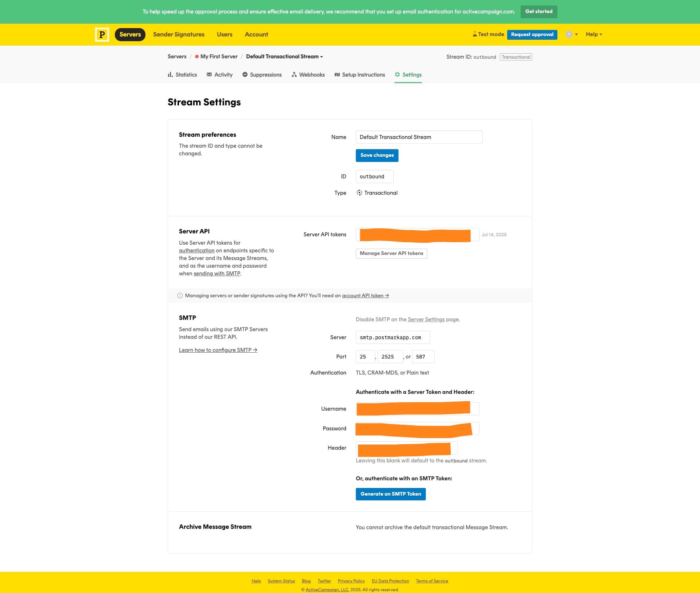Click the stream Name input field
Screen dimensions: 700x593
[x=419, y=137]
